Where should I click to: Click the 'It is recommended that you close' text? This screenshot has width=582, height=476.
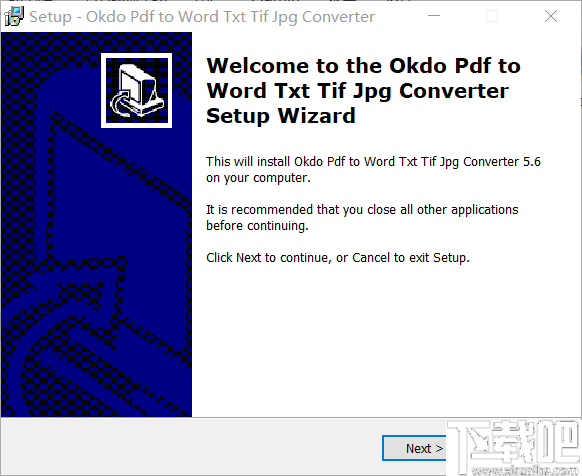pos(362,218)
